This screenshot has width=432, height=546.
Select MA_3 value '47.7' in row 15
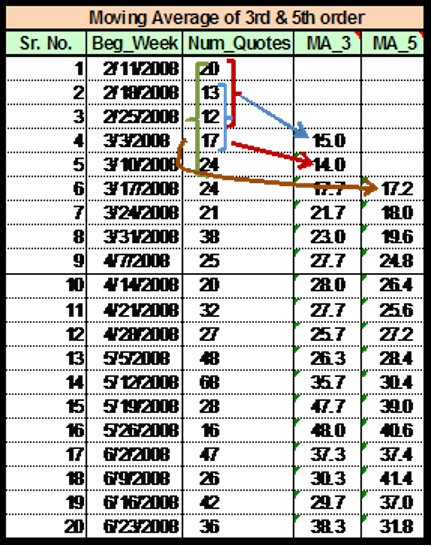(x=328, y=406)
